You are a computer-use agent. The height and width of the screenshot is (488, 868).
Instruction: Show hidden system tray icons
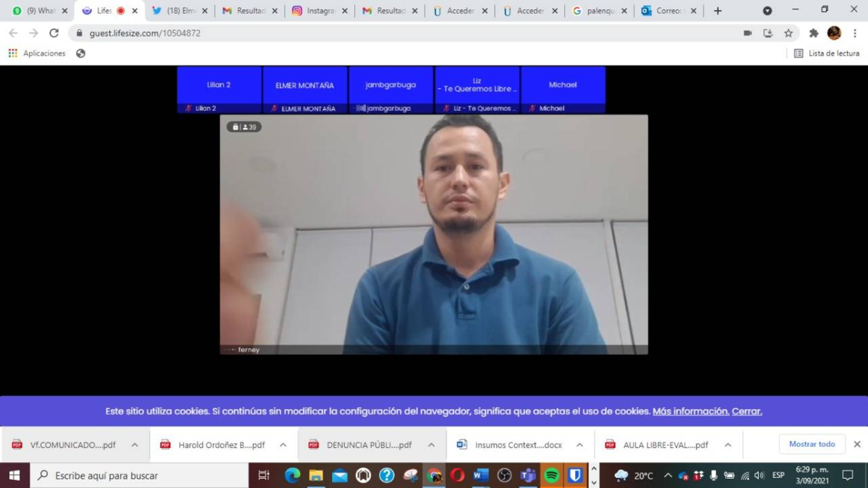tap(668, 475)
